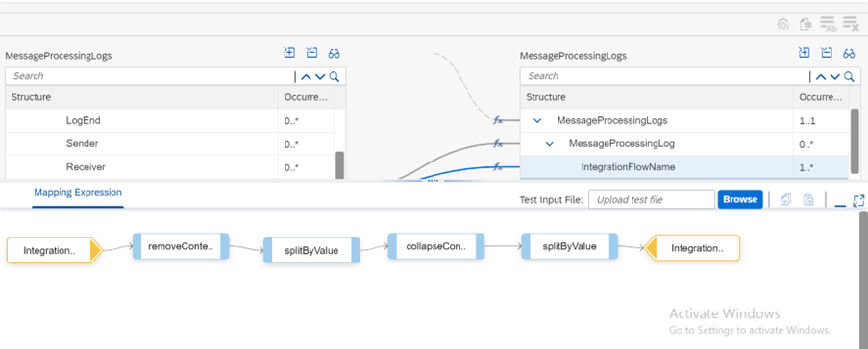The height and width of the screenshot is (349, 868).
Task: Click binoculars icon above left structure panel
Action: point(334,54)
